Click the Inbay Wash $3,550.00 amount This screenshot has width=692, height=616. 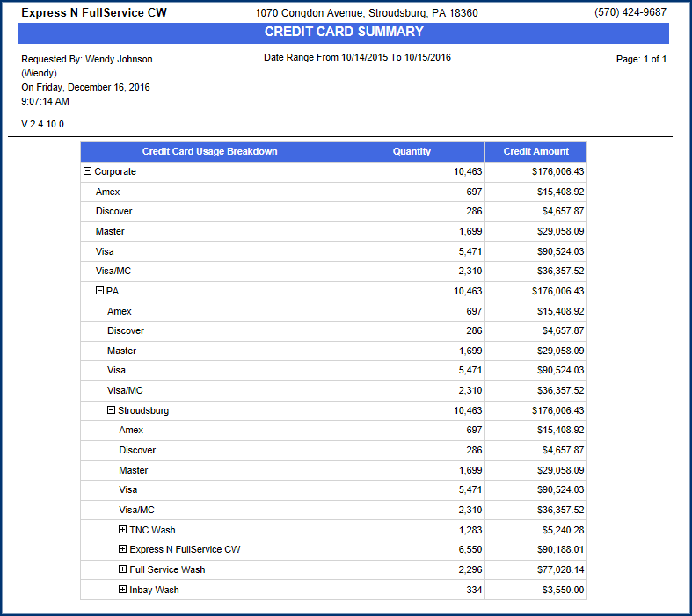(x=563, y=590)
